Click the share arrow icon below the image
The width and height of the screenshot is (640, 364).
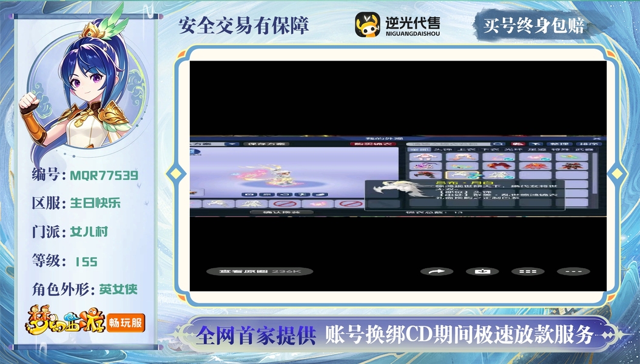coord(436,271)
